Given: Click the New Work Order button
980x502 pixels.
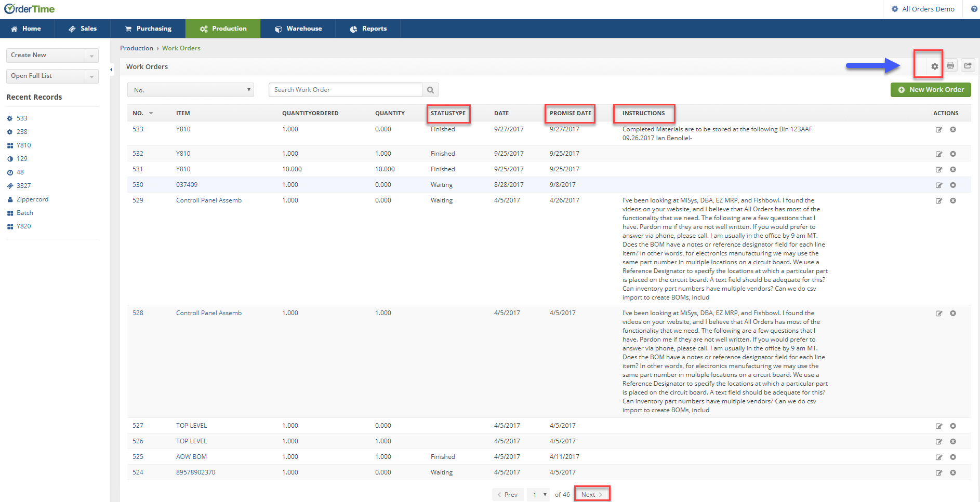Looking at the screenshot, I should coord(931,90).
